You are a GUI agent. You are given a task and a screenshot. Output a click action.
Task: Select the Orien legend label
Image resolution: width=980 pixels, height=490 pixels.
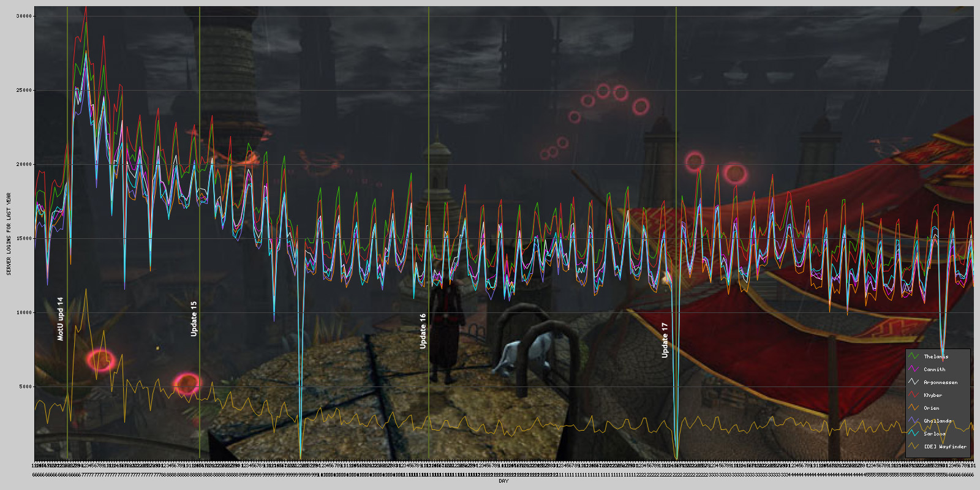point(932,408)
